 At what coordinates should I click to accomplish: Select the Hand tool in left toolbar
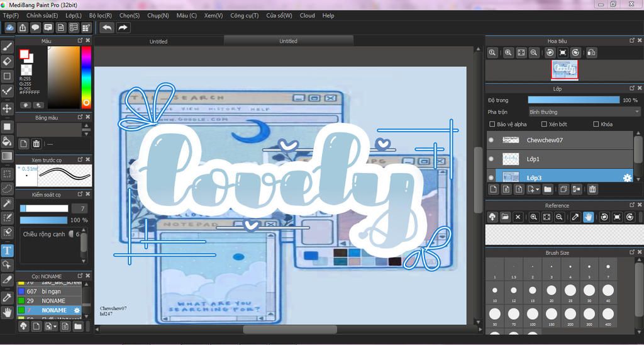7,314
